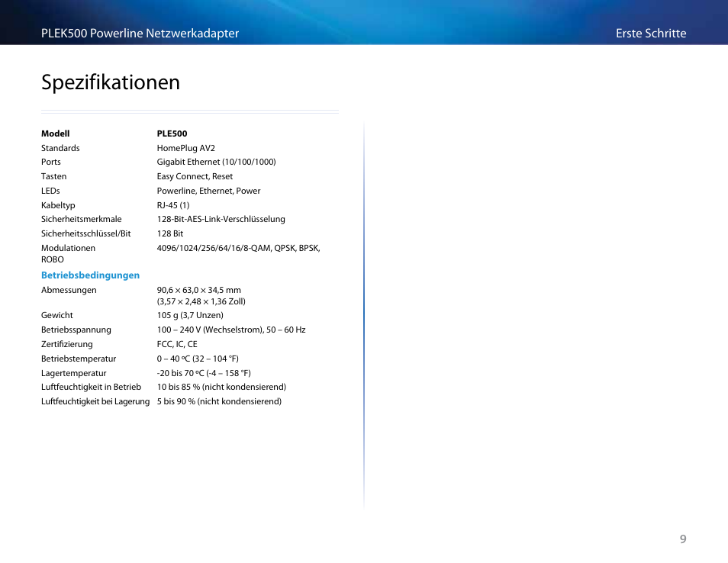Click Gigabit Ethernet (10/100/1000) value
The image size is (728, 563).
coord(217,162)
